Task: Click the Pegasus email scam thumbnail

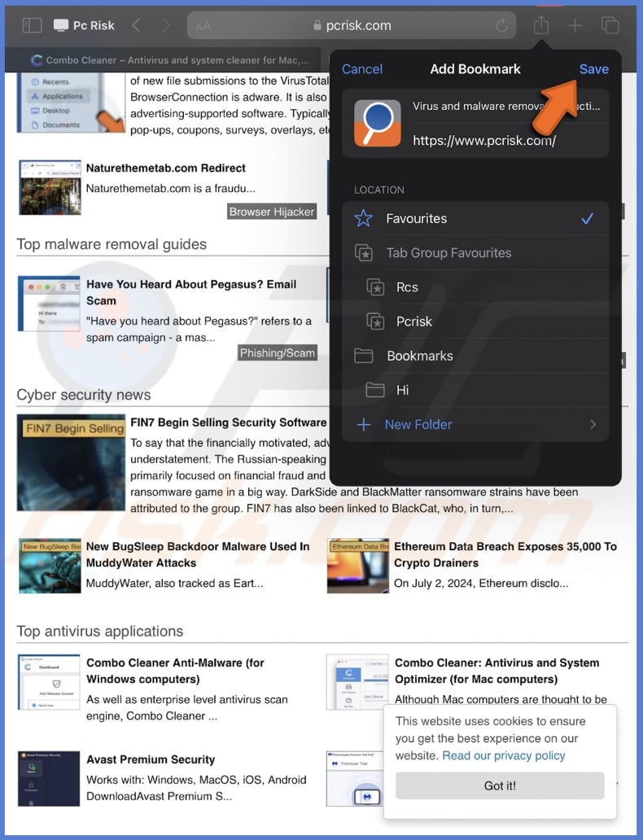Action: 50,304
